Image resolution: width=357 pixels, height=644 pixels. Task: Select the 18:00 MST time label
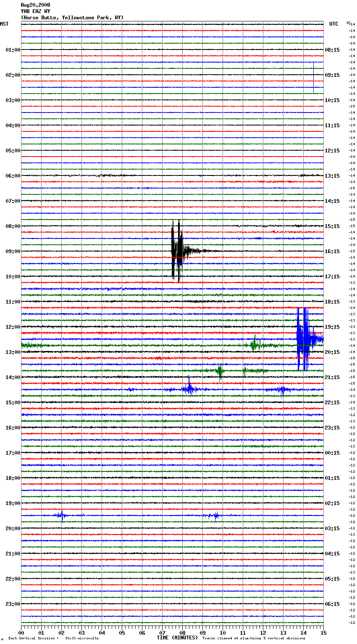[x=13, y=478]
